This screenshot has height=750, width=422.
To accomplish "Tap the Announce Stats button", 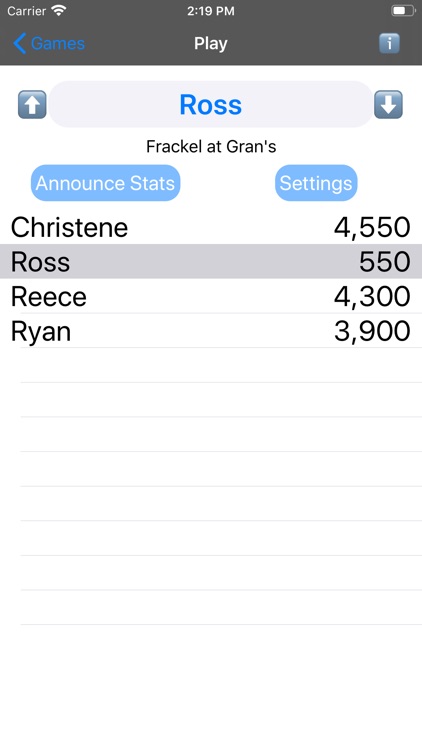I will coord(105,183).
